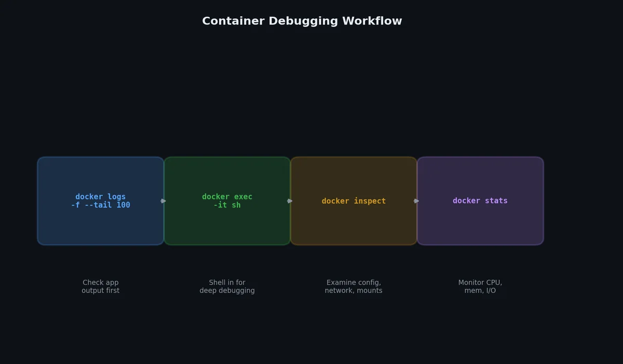Screen dimensions: 623x364
Task: Click the 'Check app output first' caption
Action: click(101, 287)
